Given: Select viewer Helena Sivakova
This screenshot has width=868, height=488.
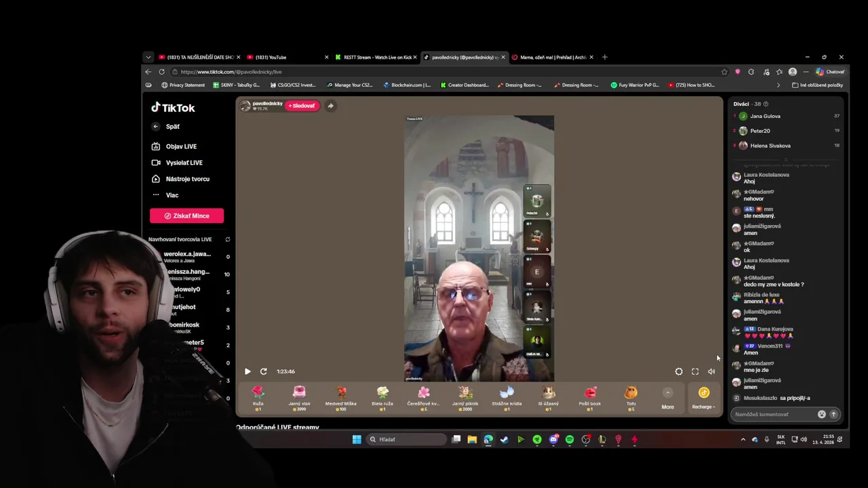Looking at the screenshot, I should [770, 146].
